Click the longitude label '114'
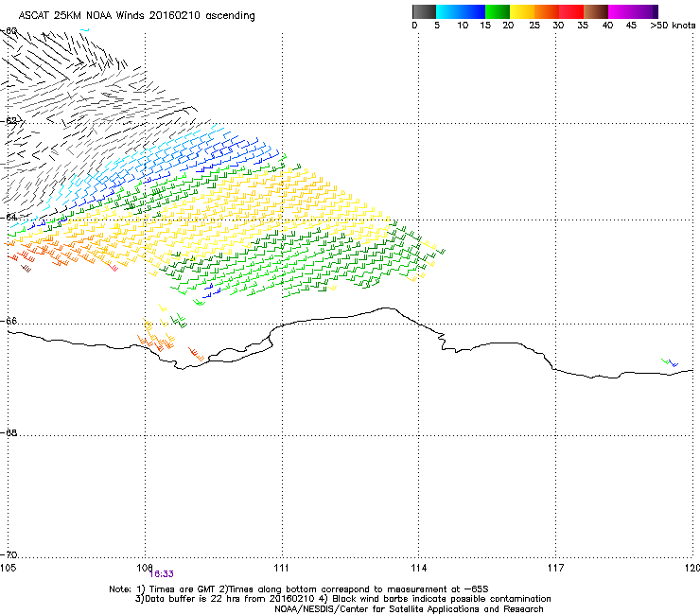Screen dimensions: 700x615 (x=418, y=568)
